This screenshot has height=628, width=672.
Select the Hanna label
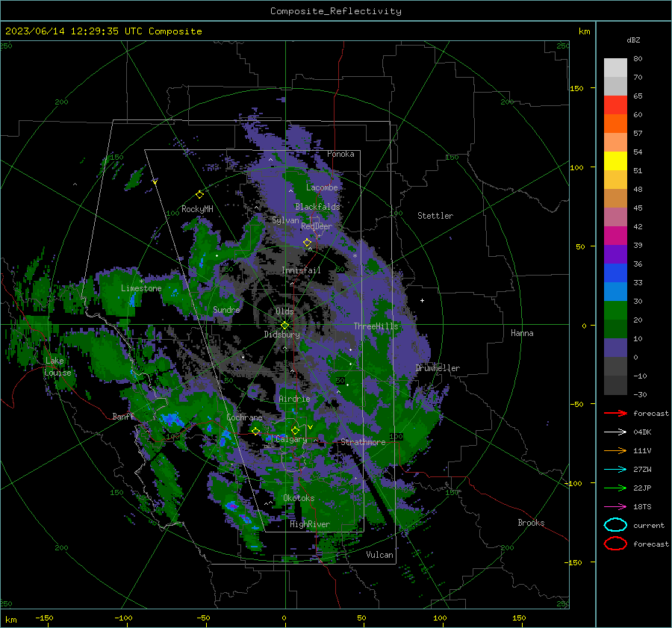pos(522,333)
